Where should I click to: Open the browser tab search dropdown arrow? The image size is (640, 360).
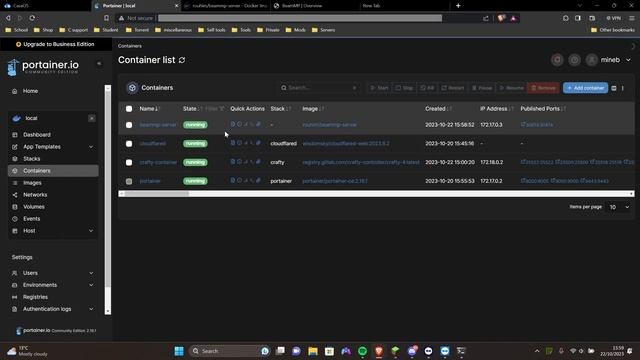[x=580, y=6]
